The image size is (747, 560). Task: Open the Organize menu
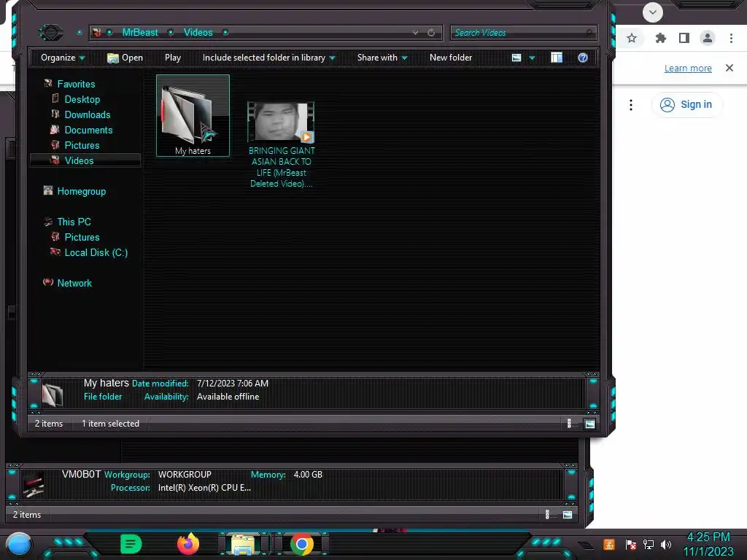tap(63, 58)
